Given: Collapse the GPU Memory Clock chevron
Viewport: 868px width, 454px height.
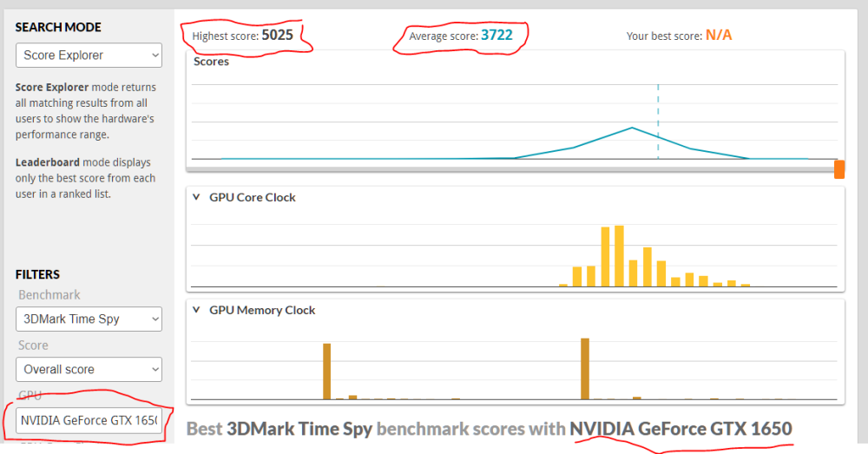Looking at the screenshot, I should (196, 311).
